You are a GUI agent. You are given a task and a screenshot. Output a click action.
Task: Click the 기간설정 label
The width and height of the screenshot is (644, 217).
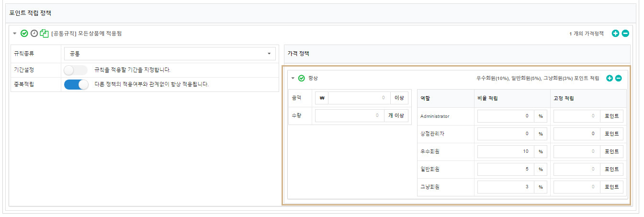(24, 70)
